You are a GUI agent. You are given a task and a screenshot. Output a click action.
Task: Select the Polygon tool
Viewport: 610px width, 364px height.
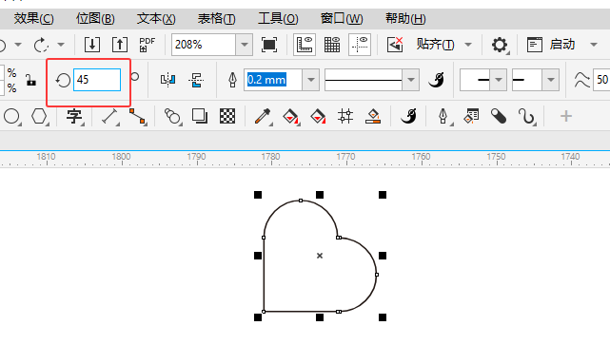point(39,116)
